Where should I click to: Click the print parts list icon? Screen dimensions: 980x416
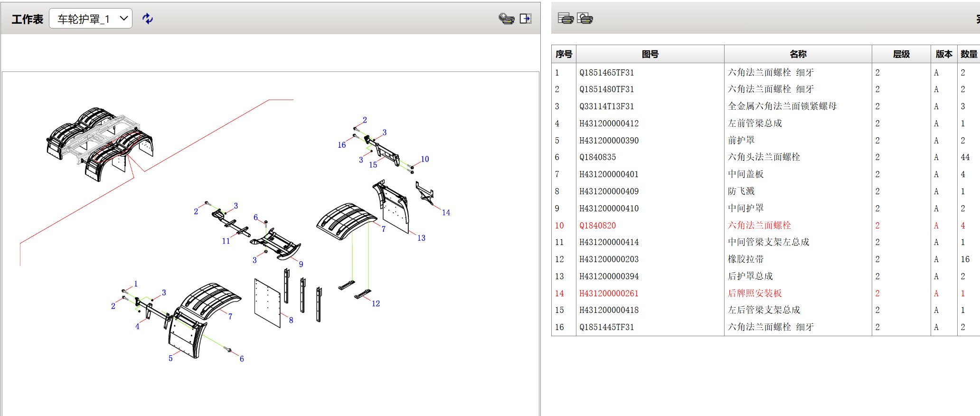click(565, 18)
